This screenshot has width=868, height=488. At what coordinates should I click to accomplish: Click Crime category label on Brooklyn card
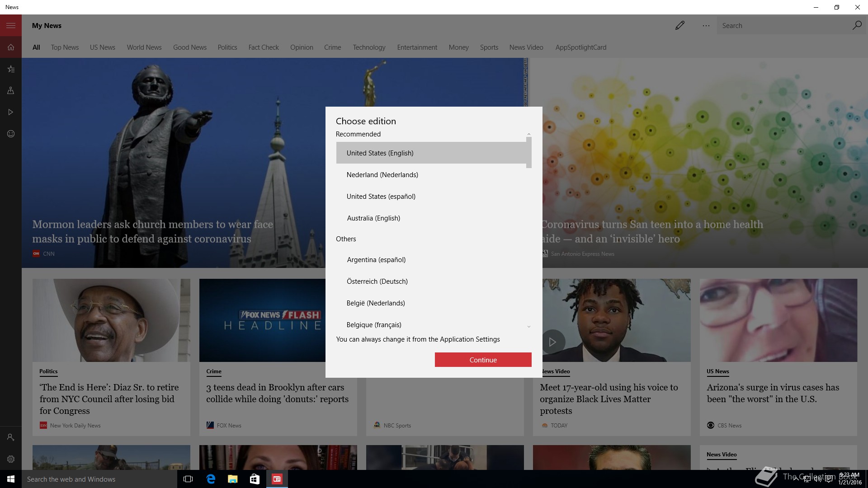pos(214,371)
